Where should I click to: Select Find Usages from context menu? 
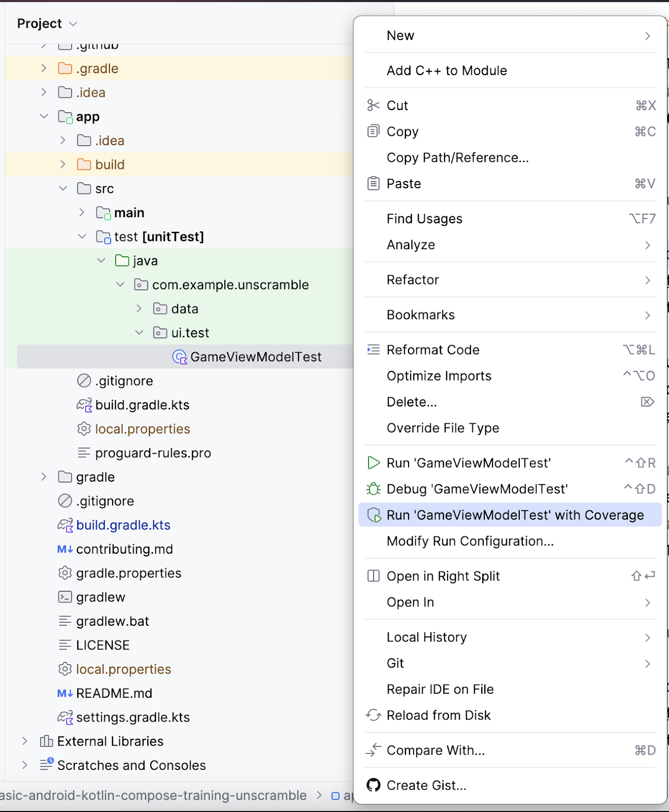tap(424, 219)
